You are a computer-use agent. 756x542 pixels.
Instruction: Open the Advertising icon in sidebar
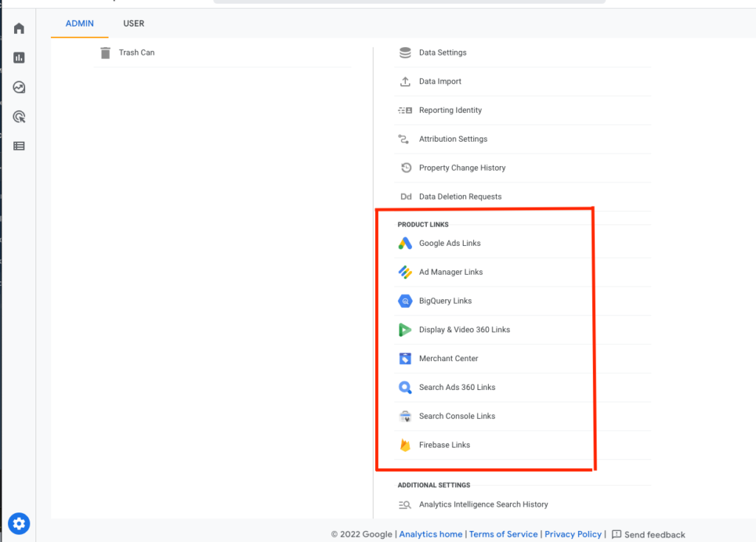19,117
